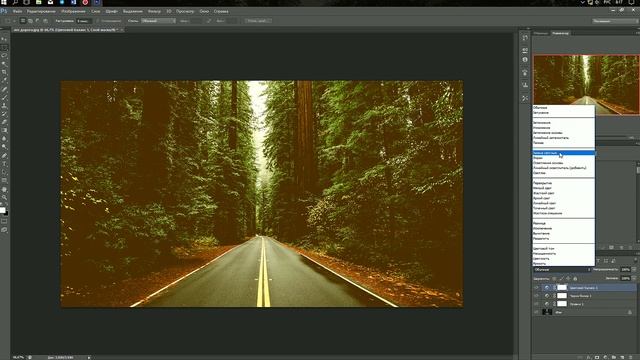The height and width of the screenshot is (360, 640).
Task: Click the 'Уточн. край' button
Action: tap(258, 20)
